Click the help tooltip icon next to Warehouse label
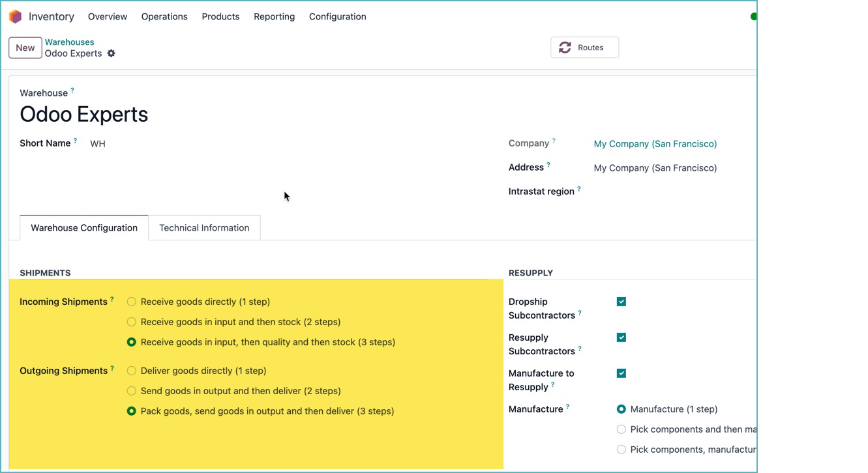The image size is (868, 473). (x=72, y=91)
